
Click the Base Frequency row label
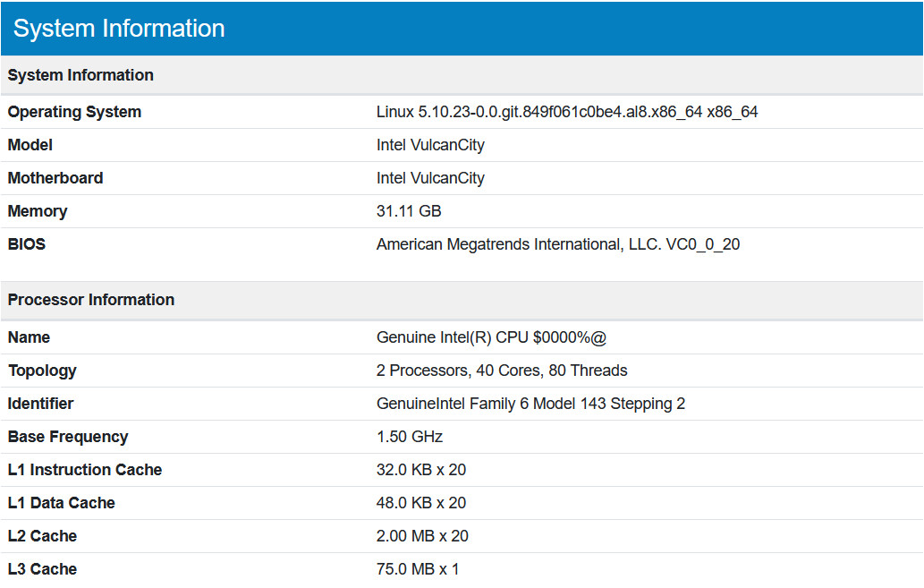[68, 437]
